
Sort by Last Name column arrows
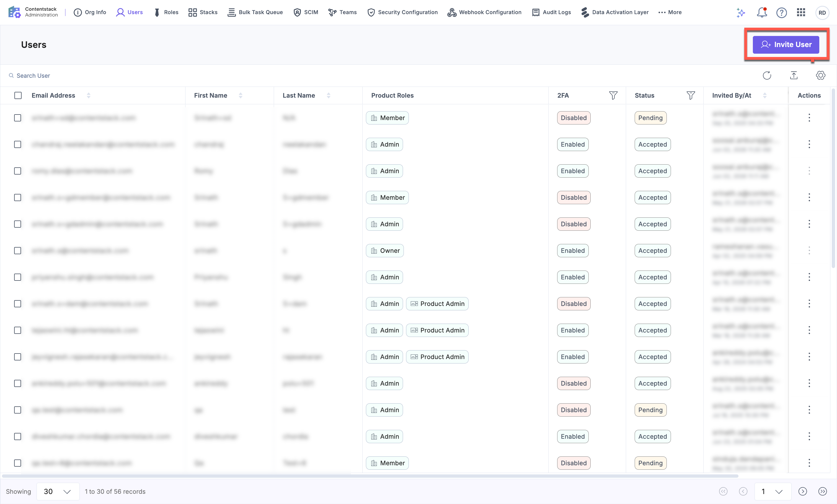point(329,95)
